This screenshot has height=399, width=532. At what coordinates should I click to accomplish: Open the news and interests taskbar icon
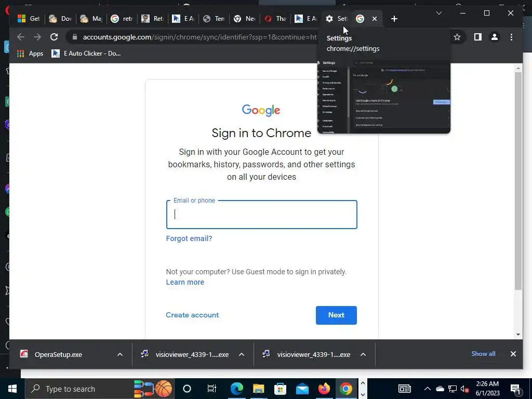(x=404, y=389)
